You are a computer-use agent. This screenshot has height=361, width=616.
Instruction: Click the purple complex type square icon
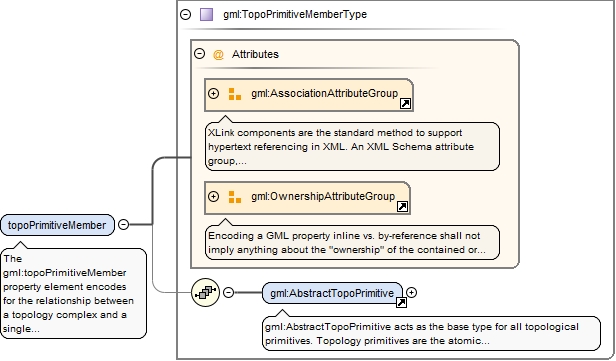click(x=206, y=15)
